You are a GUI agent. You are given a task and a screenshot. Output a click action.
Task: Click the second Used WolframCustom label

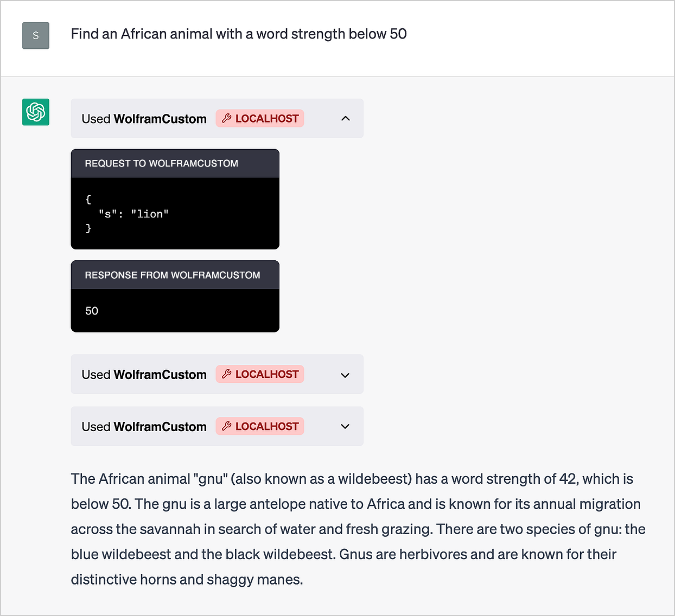[x=144, y=375]
